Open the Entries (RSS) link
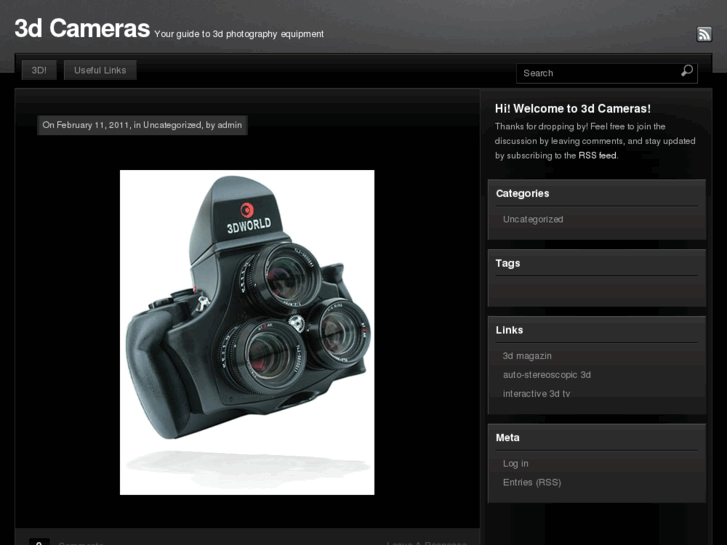The image size is (727, 545). coord(532,482)
